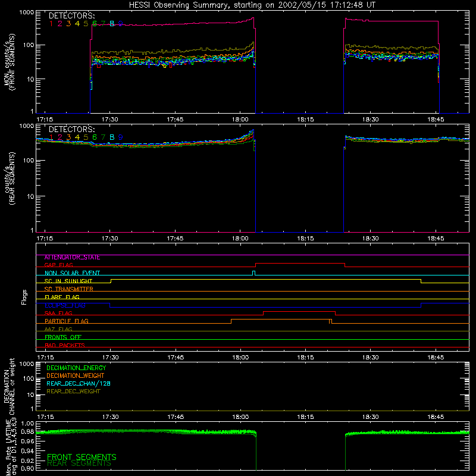This screenshot has height=476, width=476.
Task: Click 18:00 time label under front segments panel
Action: click(240, 120)
